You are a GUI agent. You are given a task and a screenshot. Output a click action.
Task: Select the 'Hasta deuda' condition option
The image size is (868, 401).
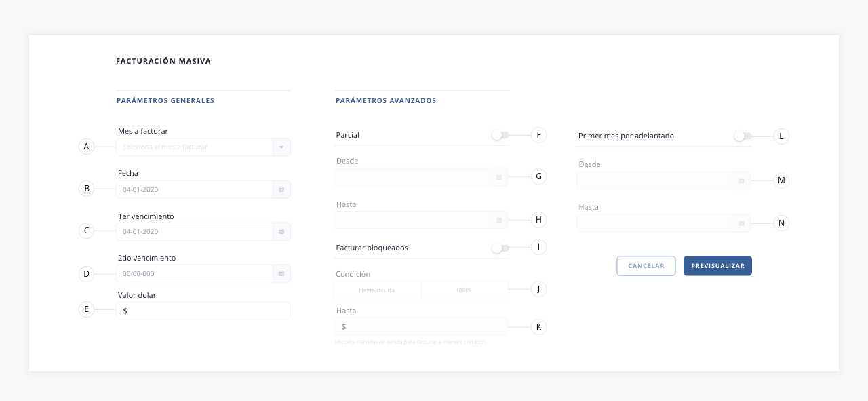pyautogui.click(x=377, y=290)
